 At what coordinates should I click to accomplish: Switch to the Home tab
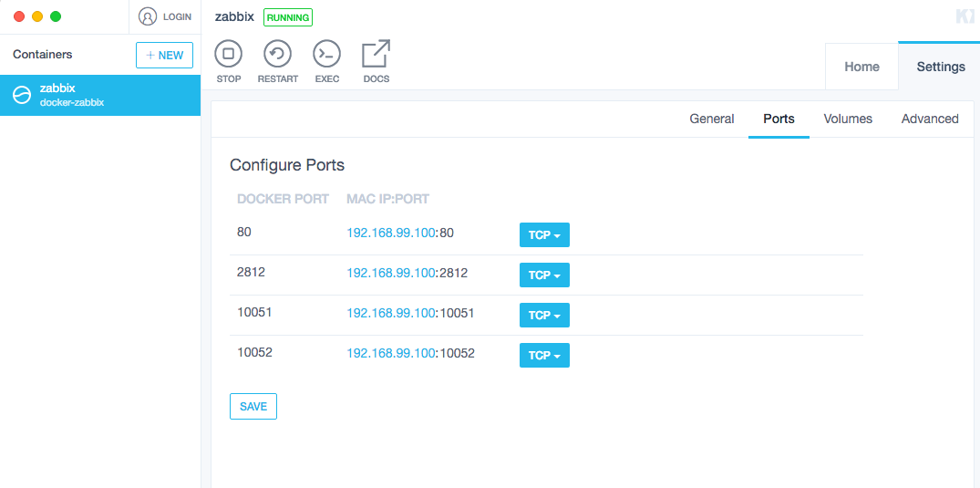point(861,67)
